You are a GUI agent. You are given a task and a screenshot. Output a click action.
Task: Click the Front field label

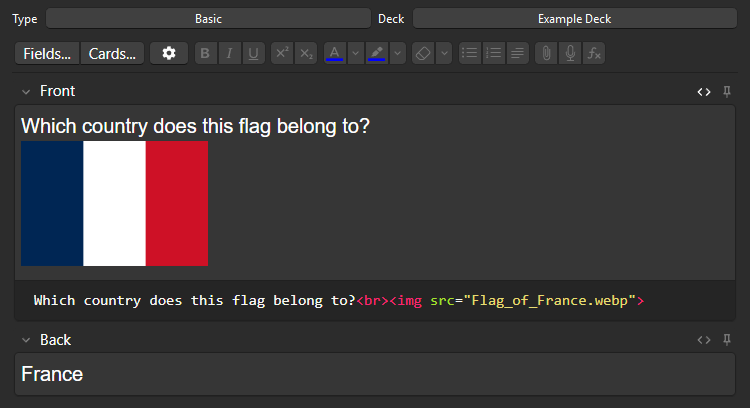[x=57, y=91]
